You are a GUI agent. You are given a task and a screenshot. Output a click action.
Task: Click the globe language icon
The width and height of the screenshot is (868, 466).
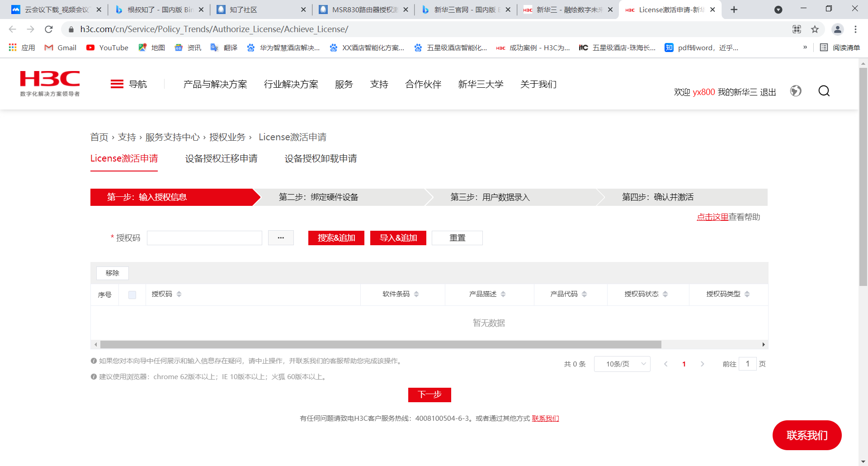tap(796, 91)
